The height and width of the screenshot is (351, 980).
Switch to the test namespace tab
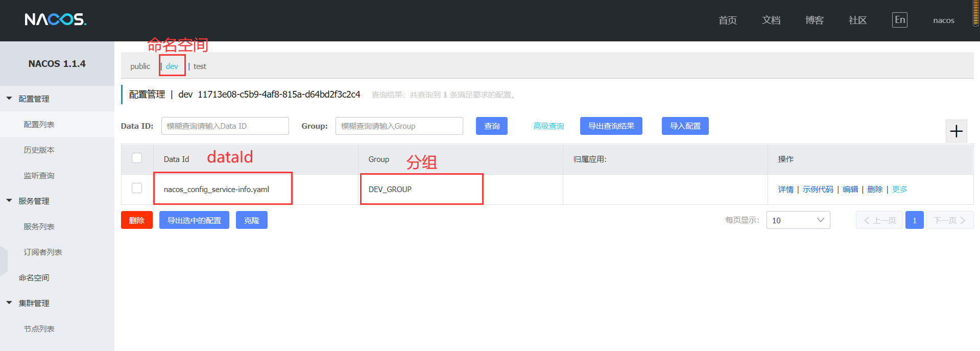click(x=200, y=66)
